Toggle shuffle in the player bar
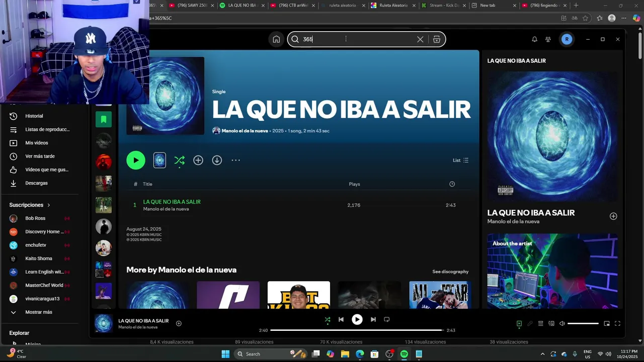 [x=328, y=319]
